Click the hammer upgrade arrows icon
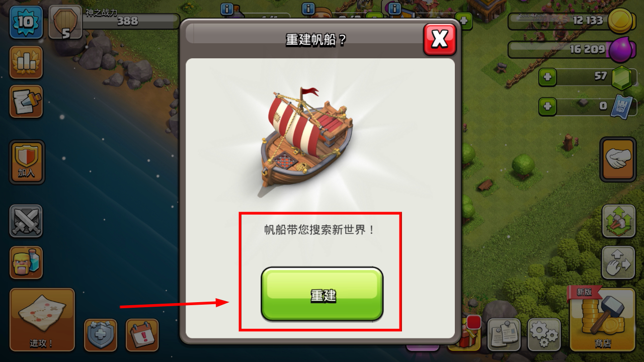The width and height of the screenshot is (644, 362). click(x=619, y=221)
